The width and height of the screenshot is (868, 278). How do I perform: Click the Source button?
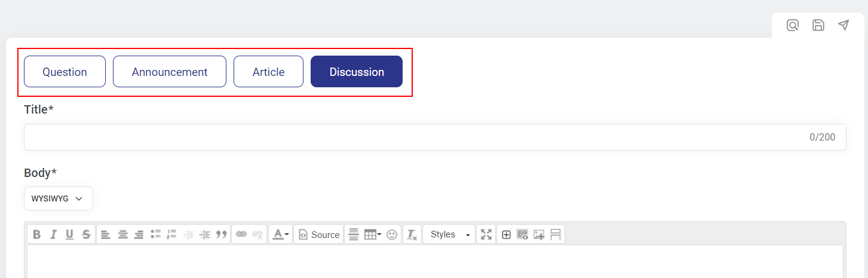[319, 235]
